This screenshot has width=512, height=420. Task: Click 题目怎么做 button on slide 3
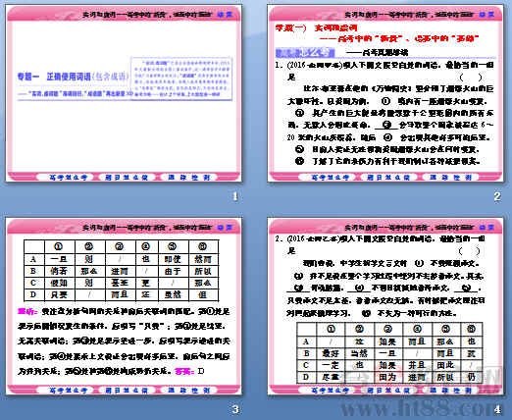pyautogui.click(x=127, y=390)
